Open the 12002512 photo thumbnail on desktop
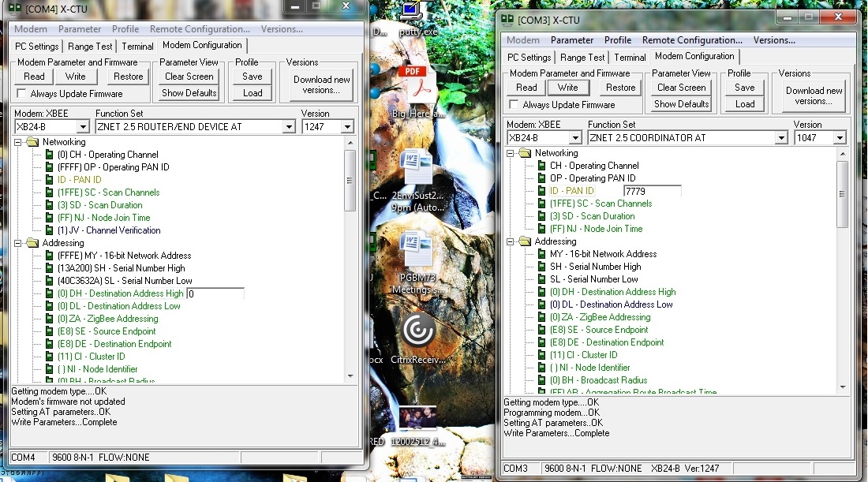Image resolution: width=868 pixels, height=482 pixels. coord(417,418)
